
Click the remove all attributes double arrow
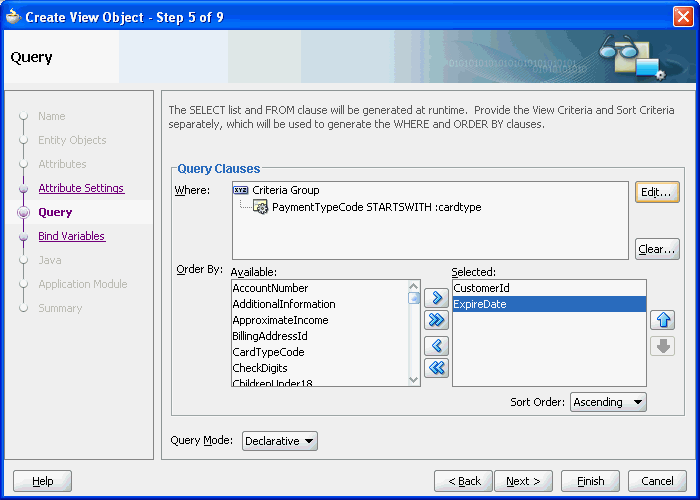tap(436, 368)
